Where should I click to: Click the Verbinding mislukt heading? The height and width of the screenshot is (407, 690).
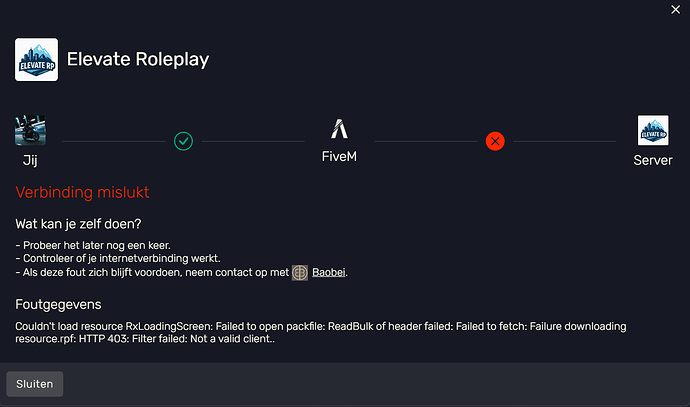click(82, 191)
